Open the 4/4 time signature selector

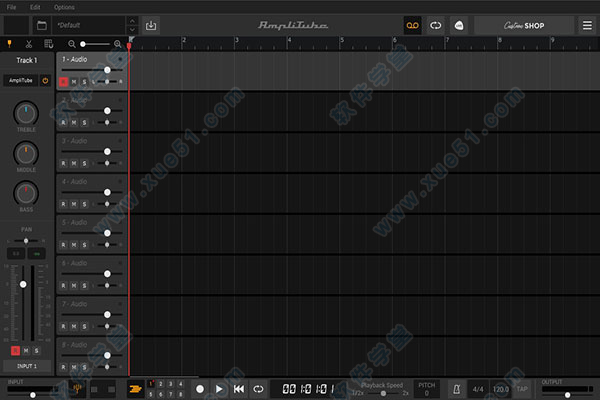(x=478, y=389)
